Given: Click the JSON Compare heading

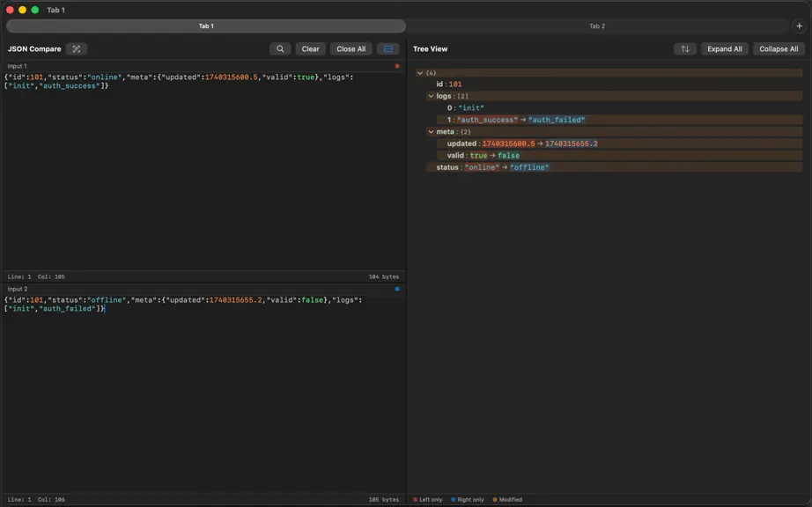Looking at the screenshot, I should [34, 48].
